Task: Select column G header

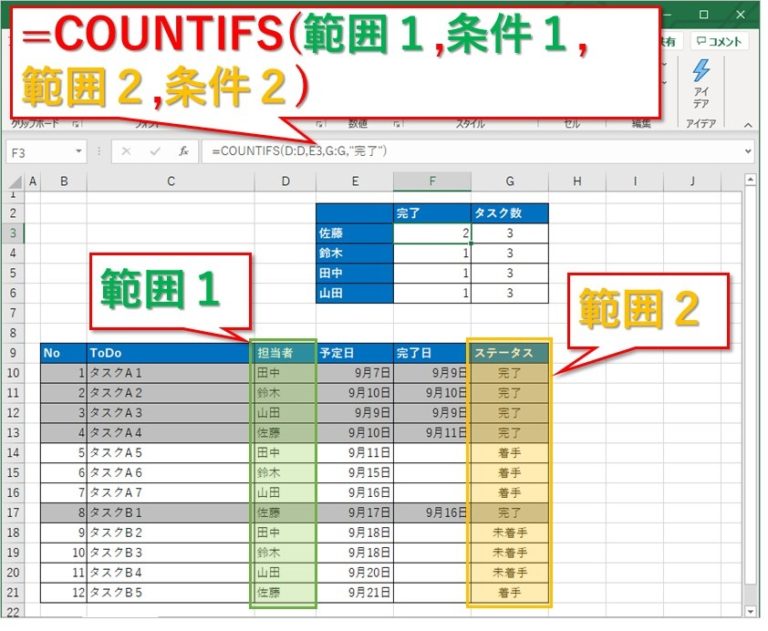Action: click(510, 182)
